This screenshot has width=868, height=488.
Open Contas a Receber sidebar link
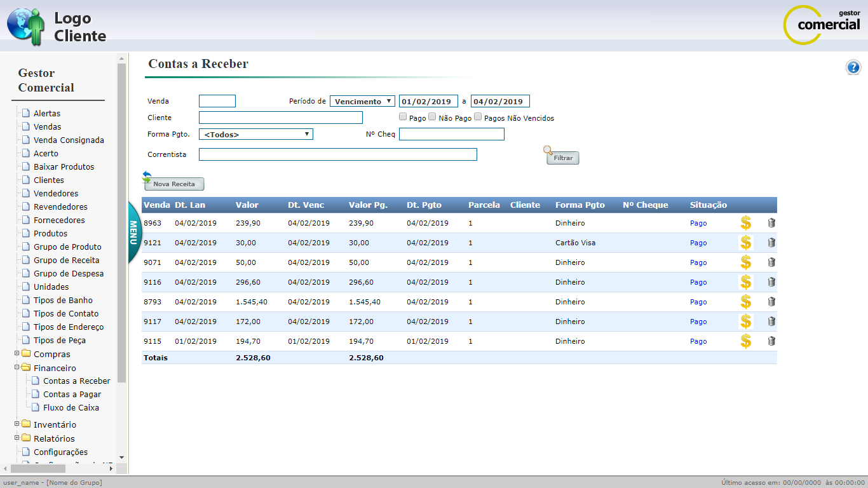pyautogui.click(x=77, y=381)
